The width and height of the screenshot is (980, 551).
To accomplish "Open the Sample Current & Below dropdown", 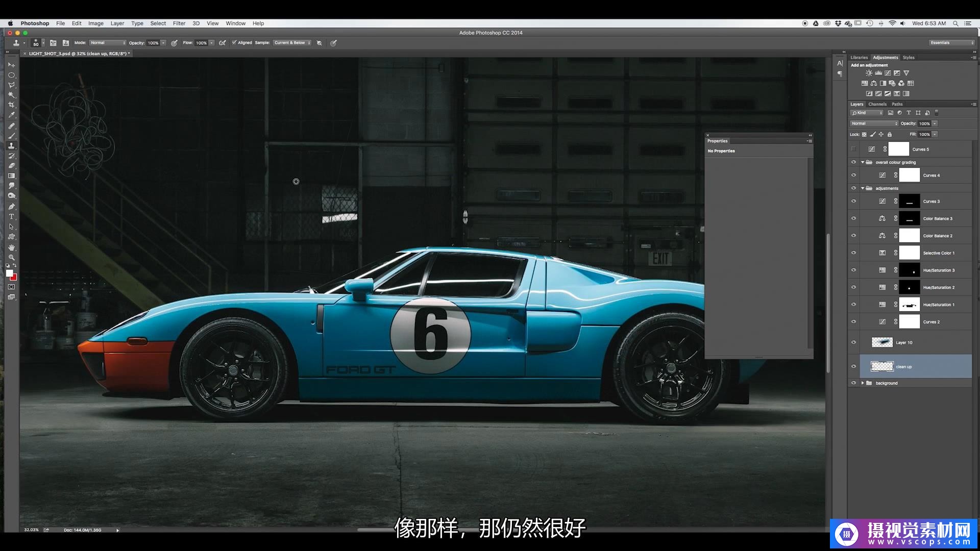I will (292, 43).
